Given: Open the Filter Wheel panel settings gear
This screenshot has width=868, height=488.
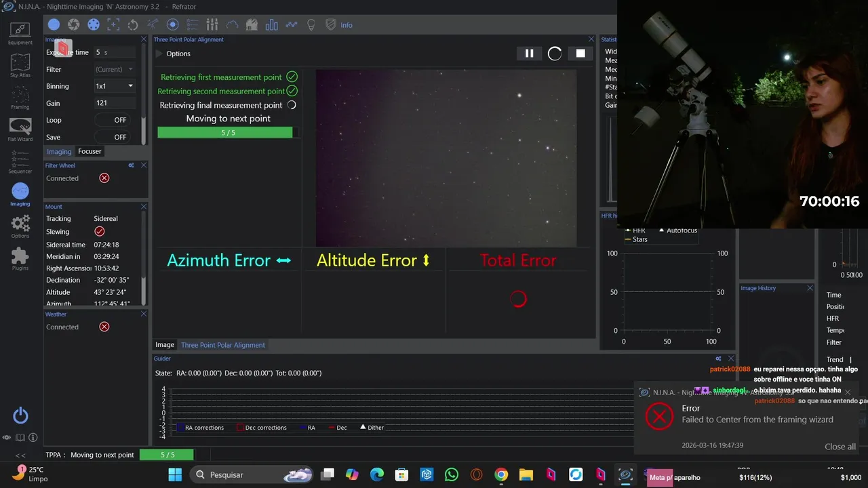Looking at the screenshot, I should (132, 165).
